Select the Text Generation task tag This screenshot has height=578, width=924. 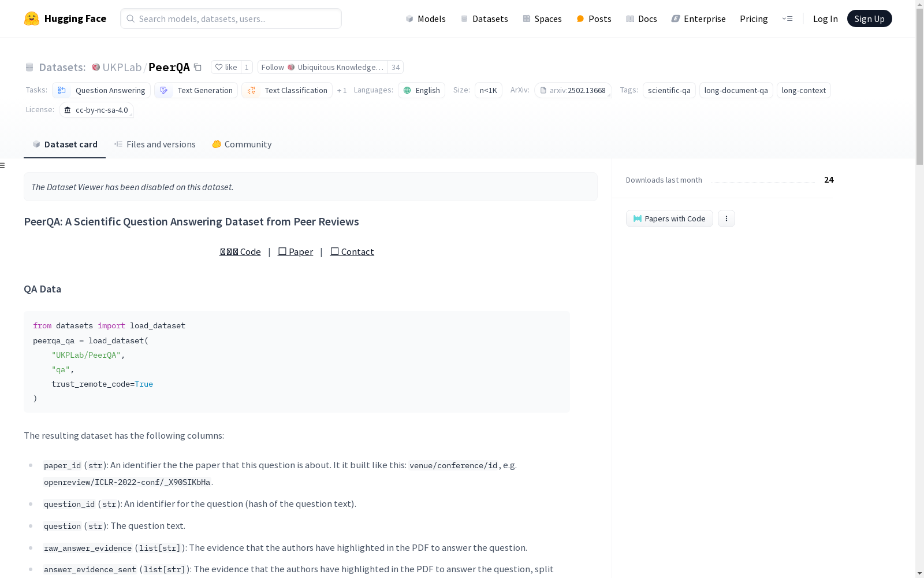[x=196, y=90]
